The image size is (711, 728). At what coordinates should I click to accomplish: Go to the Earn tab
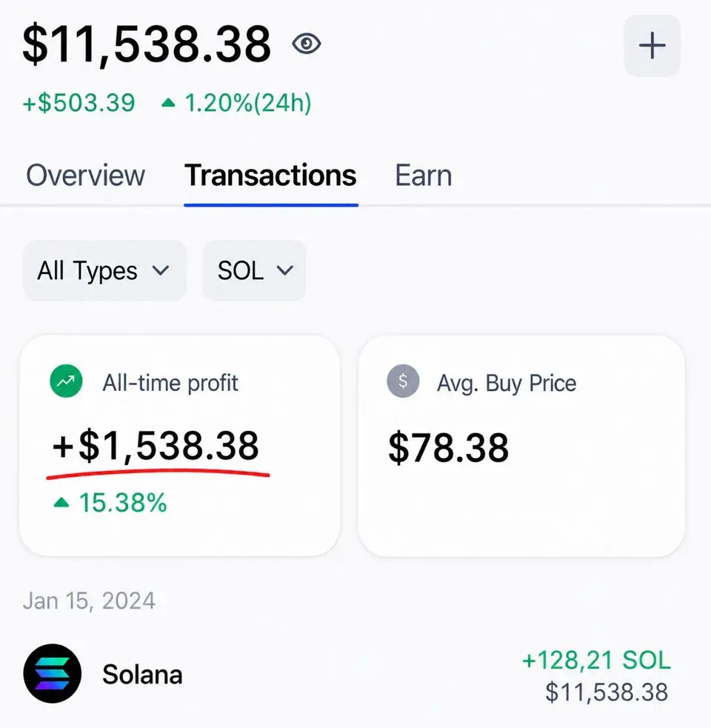pyautogui.click(x=424, y=176)
